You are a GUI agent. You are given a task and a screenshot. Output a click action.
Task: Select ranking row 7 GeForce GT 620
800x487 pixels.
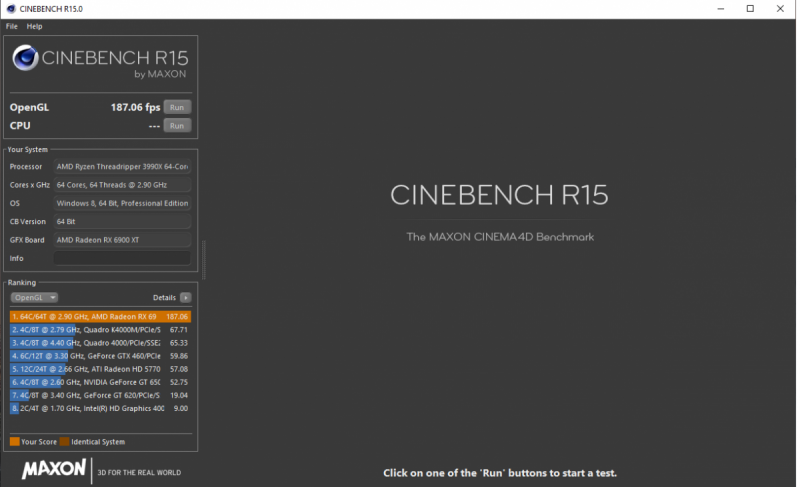click(x=100, y=395)
